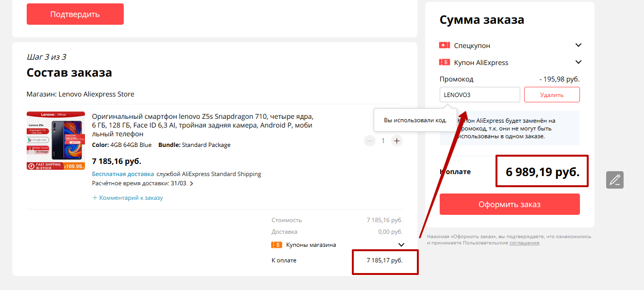This screenshot has width=644, height=290.
Task: Click the gray pencil edit icon
Action: pyautogui.click(x=614, y=180)
